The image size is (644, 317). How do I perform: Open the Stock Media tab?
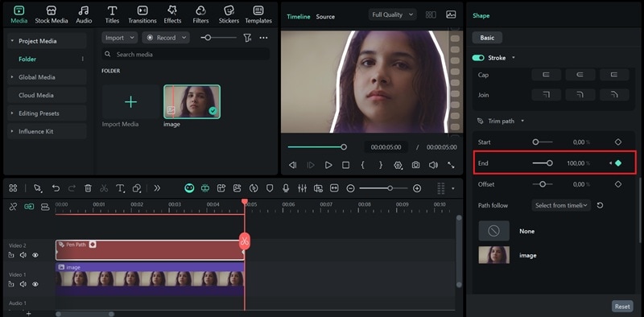[x=52, y=14]
